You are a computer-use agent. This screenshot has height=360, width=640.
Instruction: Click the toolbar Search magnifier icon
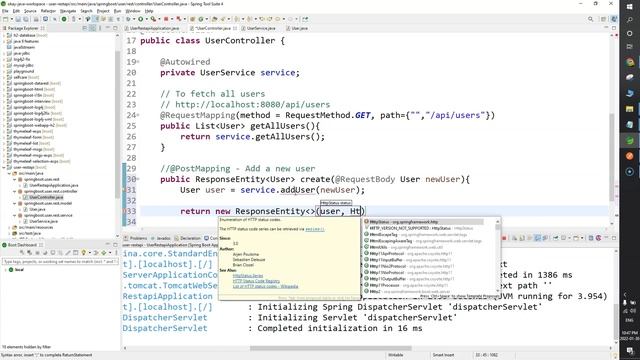(x=591, y=19)
